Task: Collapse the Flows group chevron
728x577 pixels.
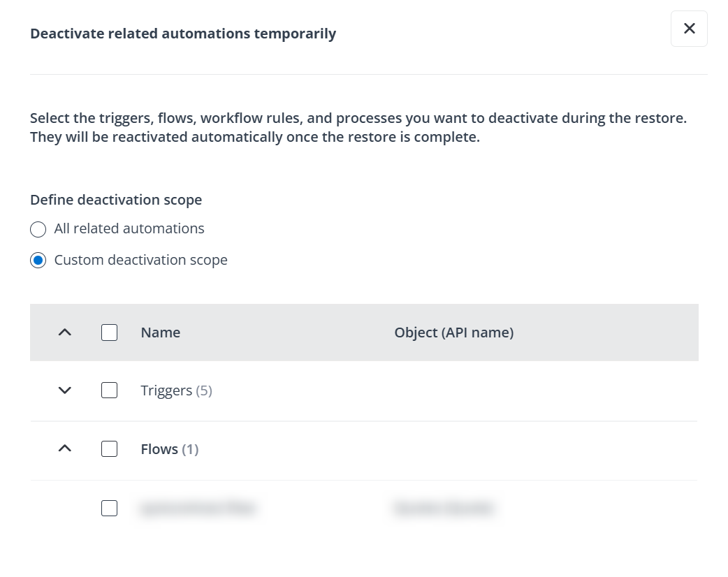Action: point(65,449)
